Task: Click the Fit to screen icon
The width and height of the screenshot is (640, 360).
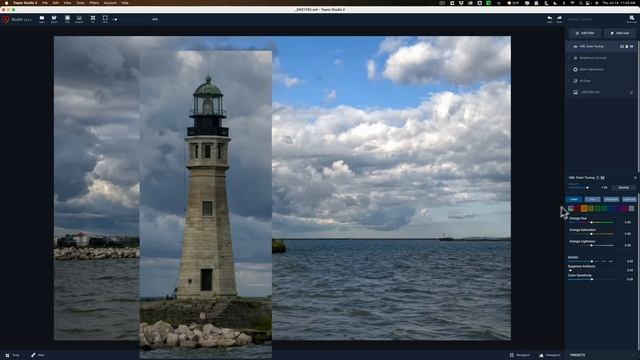Action: click(x=93, y=19)
